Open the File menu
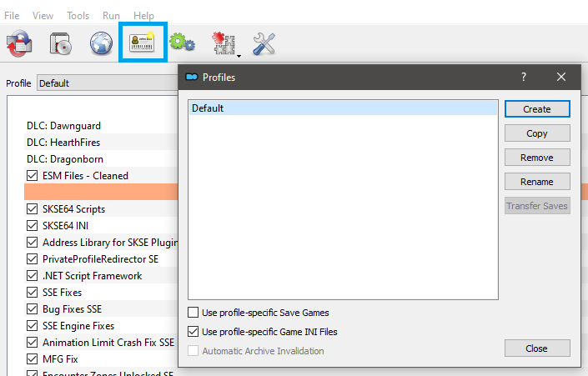 pyautogui.click(x=12, y=16)
